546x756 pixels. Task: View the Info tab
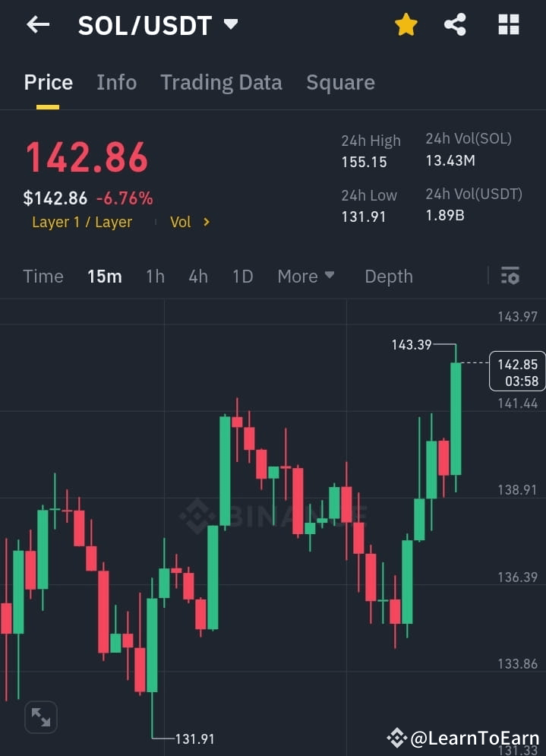[x=116, y=83]
